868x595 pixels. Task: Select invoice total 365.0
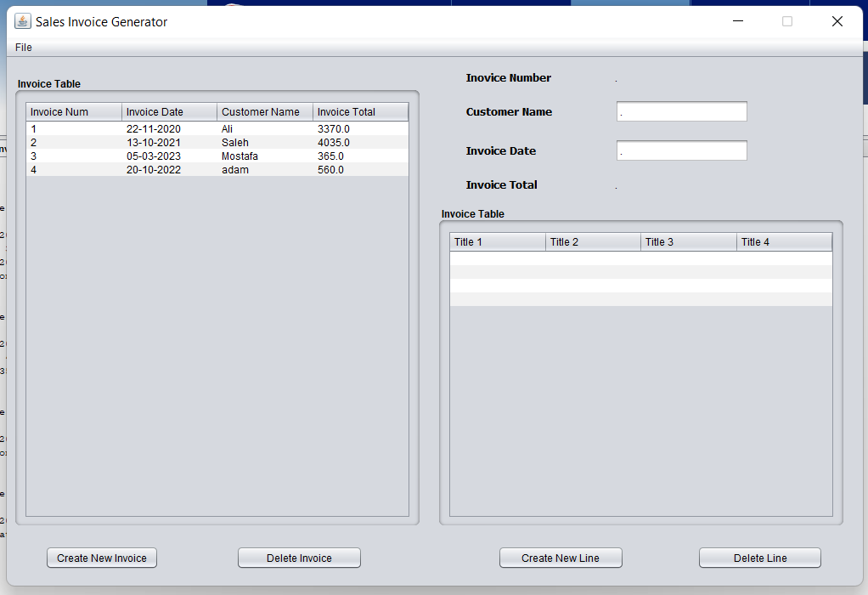coord(361,156)
